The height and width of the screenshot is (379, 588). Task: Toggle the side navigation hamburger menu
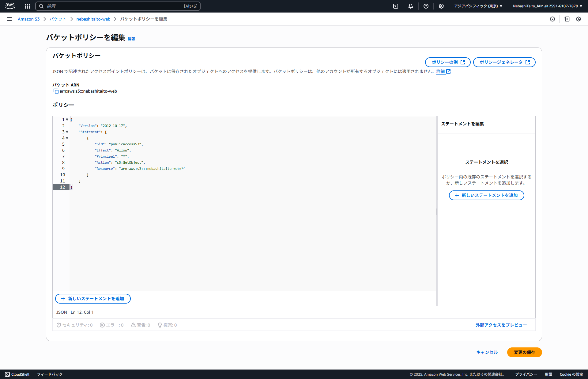tap(9, 19)
